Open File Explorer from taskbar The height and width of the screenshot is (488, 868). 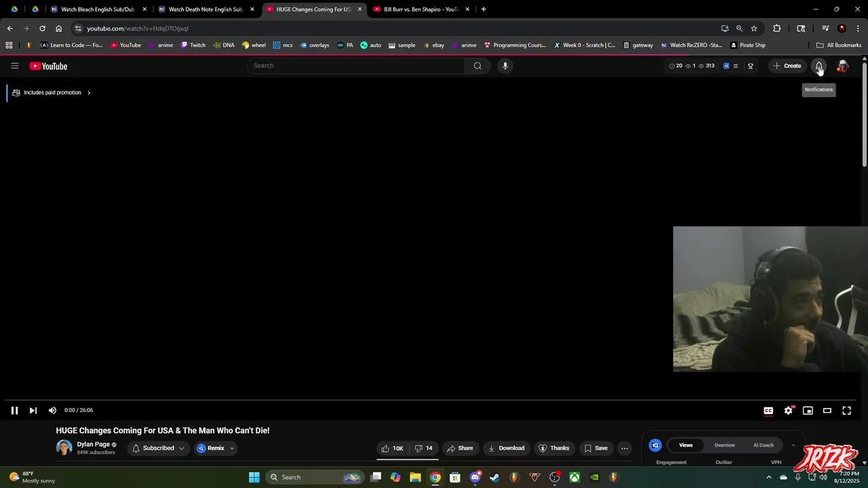point(415,477)
